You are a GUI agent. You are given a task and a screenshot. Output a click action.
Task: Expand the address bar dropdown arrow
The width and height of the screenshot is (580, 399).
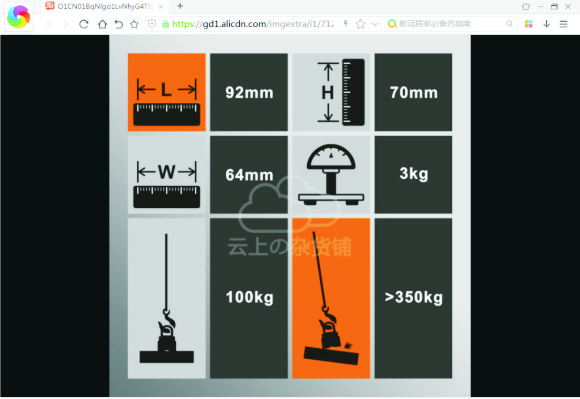tap(375, 24)
